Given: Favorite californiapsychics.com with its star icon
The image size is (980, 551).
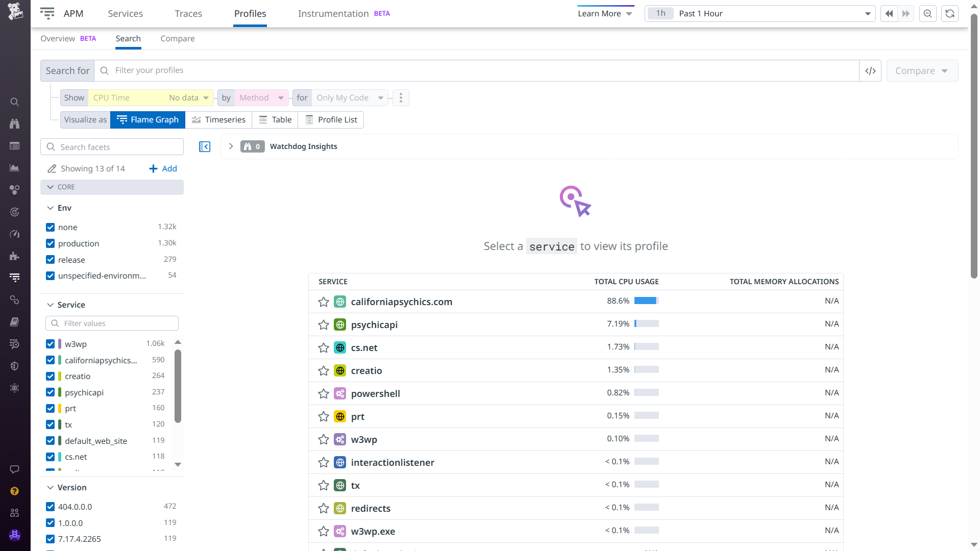Looking at the screenshot, I should 324,302.
